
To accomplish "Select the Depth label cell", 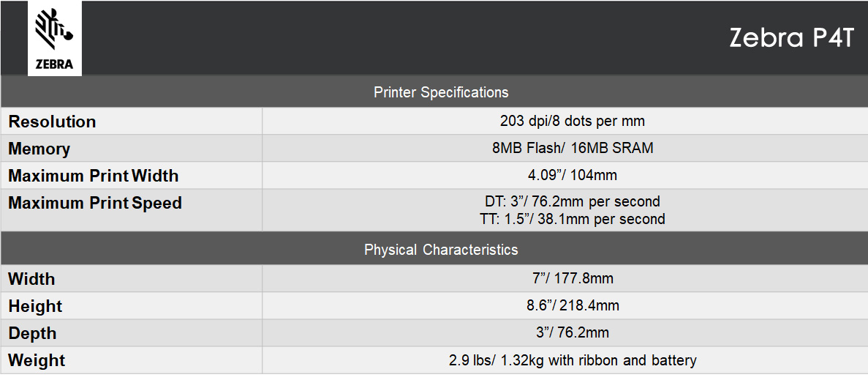I will [32, 333].
